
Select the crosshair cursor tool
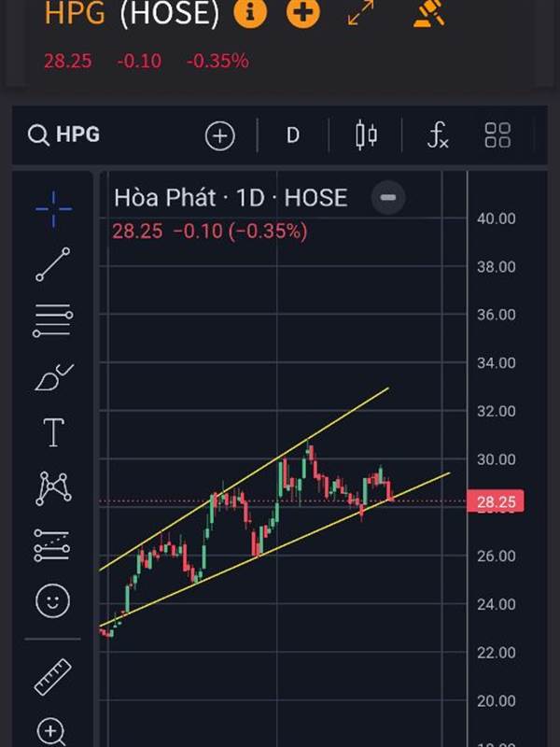53,209
